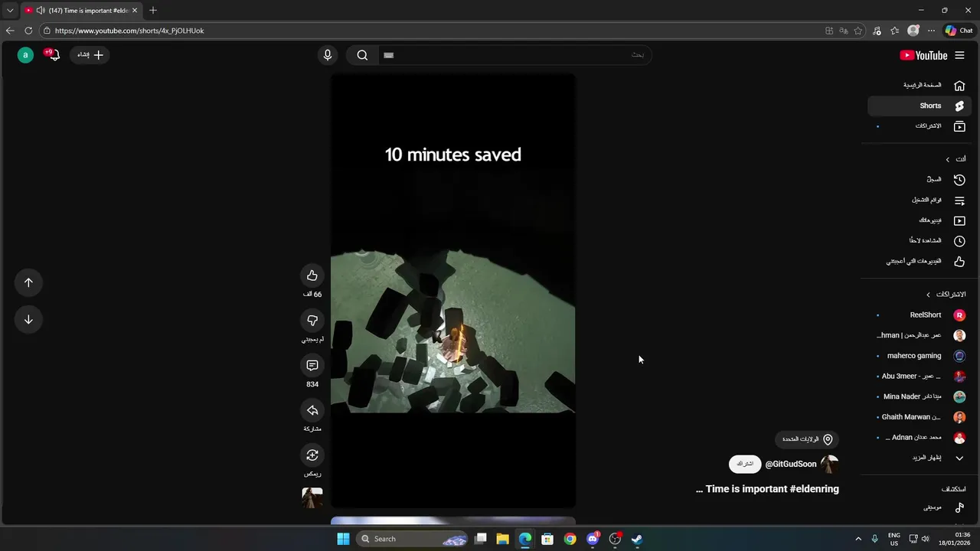Go back with the browser back arrow
The height and width of the screenshot is (551, 980).
click(10, 31)
